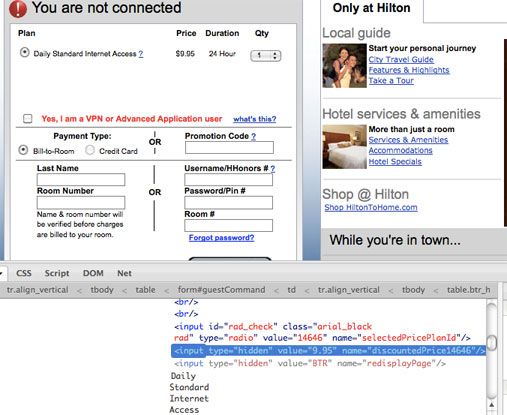The width and height of the screenshot is (507, 415).
Task: Open the Qty quantity selector
Action: click(266, 56)
